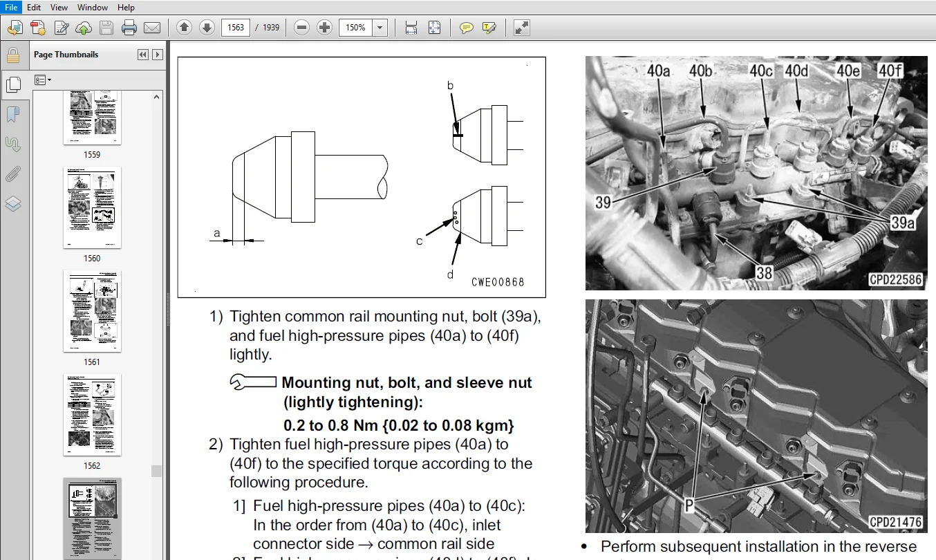Select page 1561 thumbnail

coord(92,311)
